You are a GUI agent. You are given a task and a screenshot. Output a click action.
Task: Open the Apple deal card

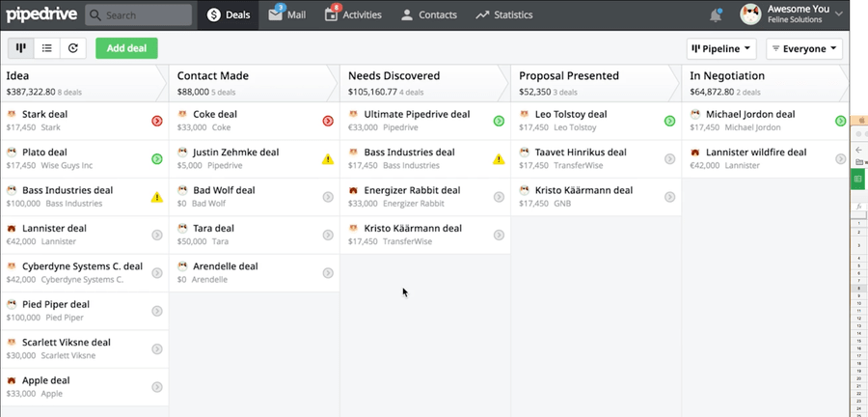[x=85, y=387]
